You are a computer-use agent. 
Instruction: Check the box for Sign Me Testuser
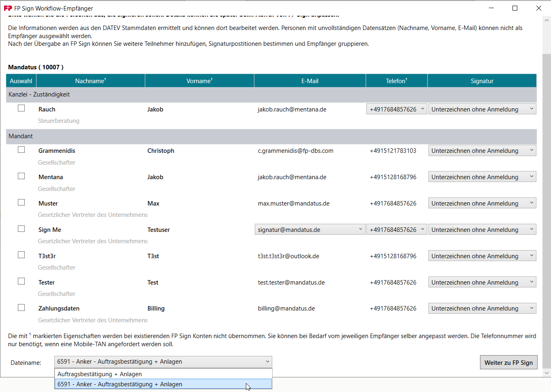[x=21, y=228]
